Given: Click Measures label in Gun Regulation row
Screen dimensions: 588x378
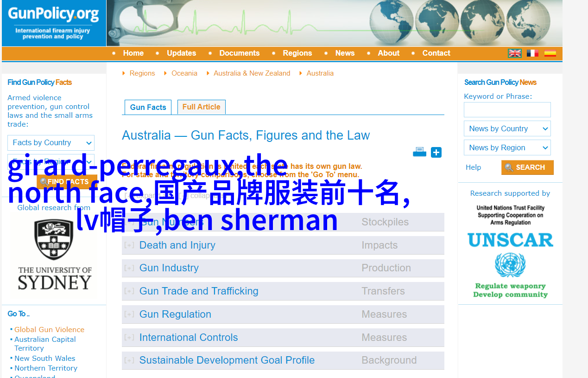Looking at the screenshot, I should click(384, 314).
